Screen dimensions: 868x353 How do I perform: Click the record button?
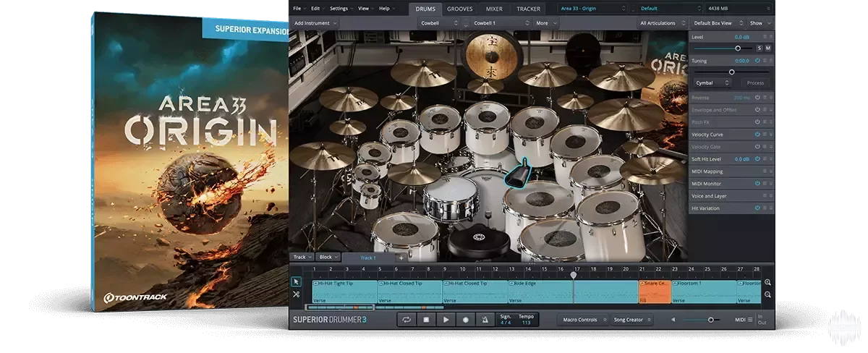tap(466, 320)
